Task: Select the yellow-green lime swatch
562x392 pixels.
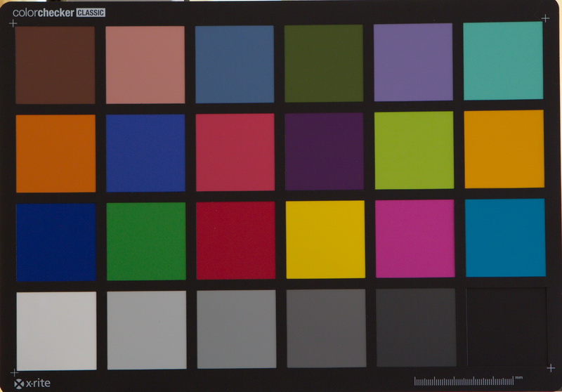Action: click(x=414, y=150)
